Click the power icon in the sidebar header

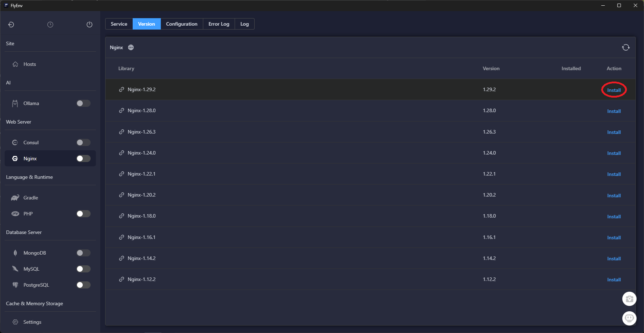tap(90, 25)
